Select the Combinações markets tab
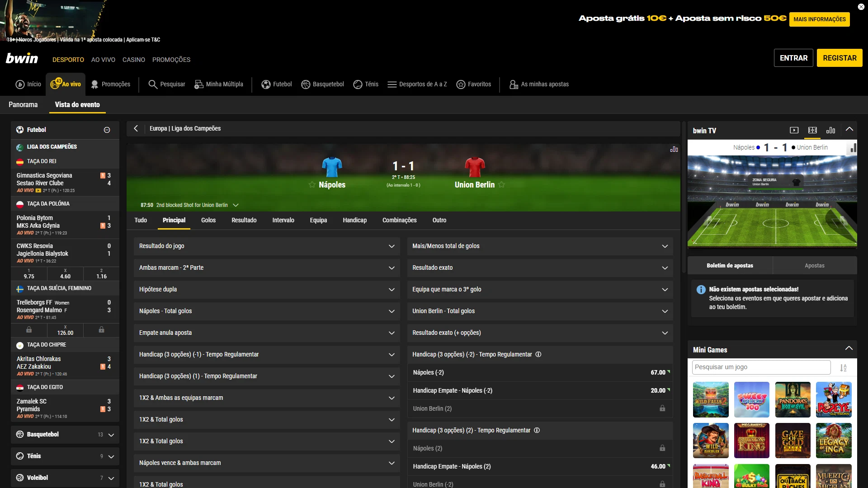The image size is (868, 488). 400,220
